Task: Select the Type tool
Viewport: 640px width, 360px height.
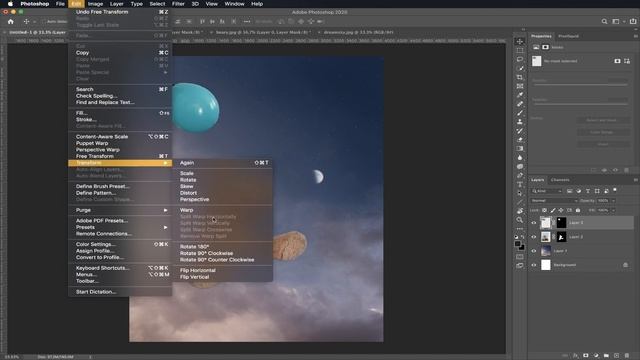Action: pos(520,184)
